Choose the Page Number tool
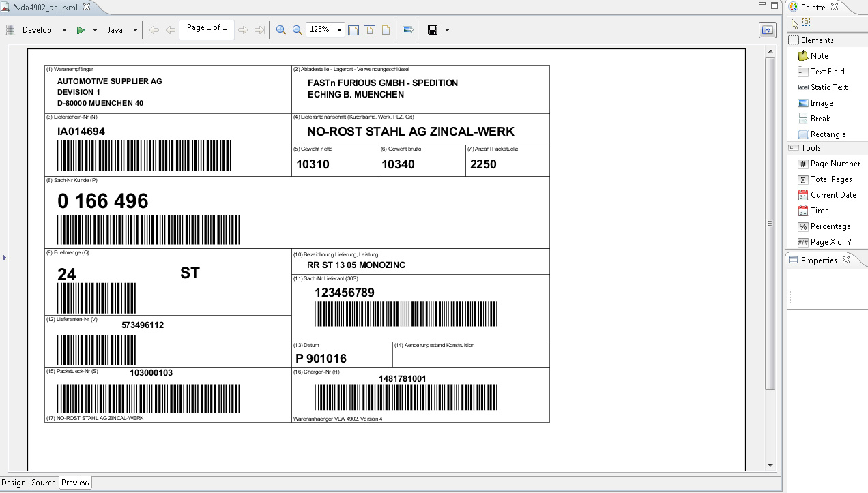 (835, 164)
